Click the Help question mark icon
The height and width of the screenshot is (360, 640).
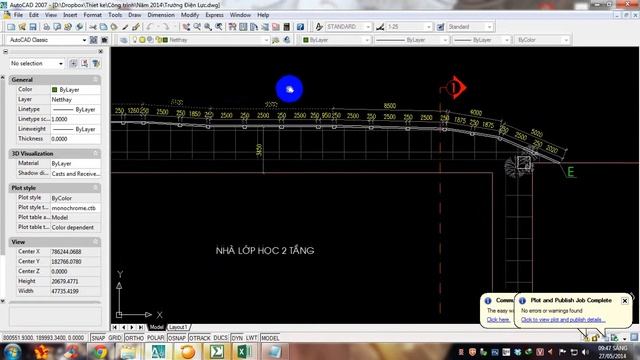coord(300,27)
